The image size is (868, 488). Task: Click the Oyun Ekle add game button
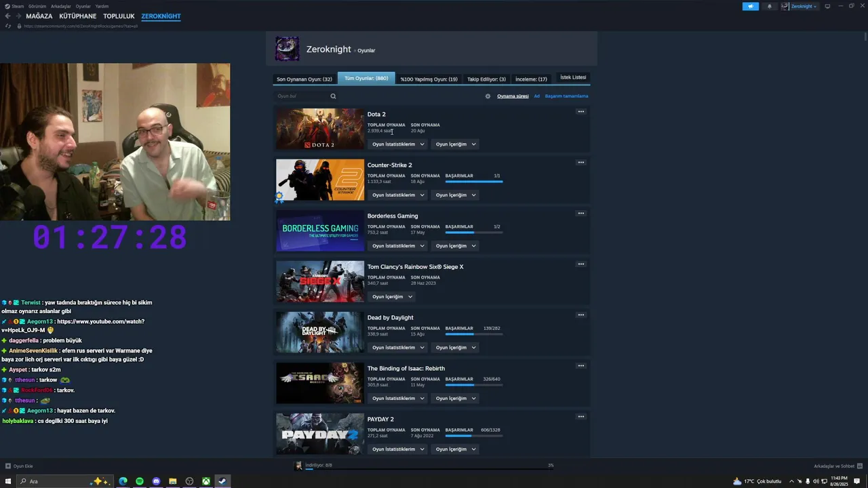pyautogui.click(x=19, y=466)
